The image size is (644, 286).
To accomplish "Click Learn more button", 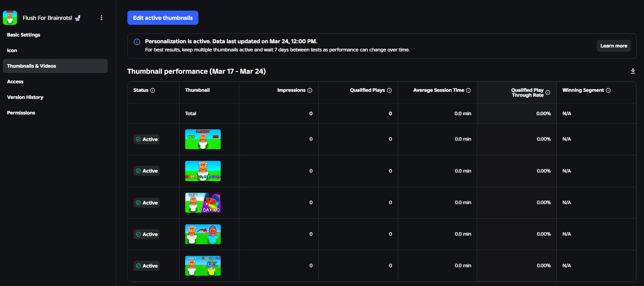I will [x=613, y=46].
